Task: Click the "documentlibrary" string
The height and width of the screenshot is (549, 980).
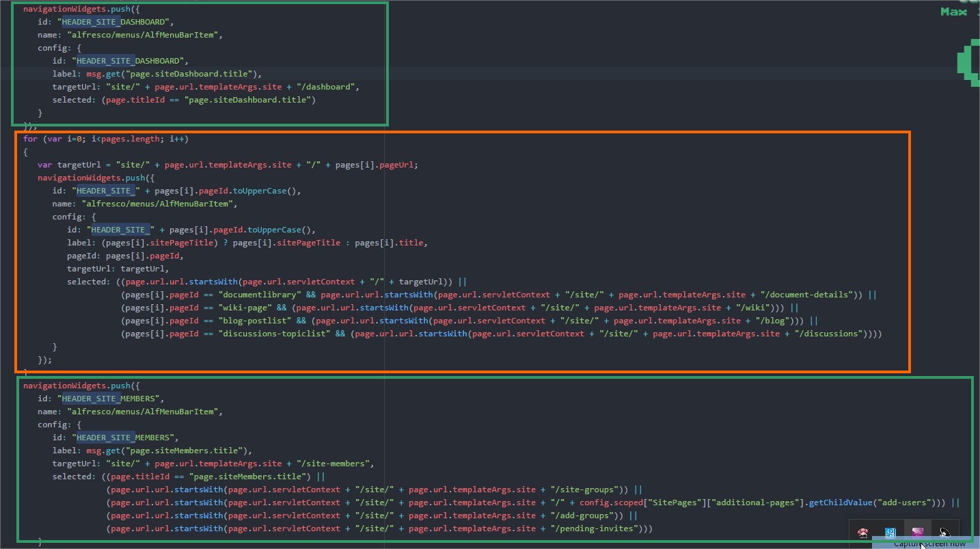Action: (260, 295)
